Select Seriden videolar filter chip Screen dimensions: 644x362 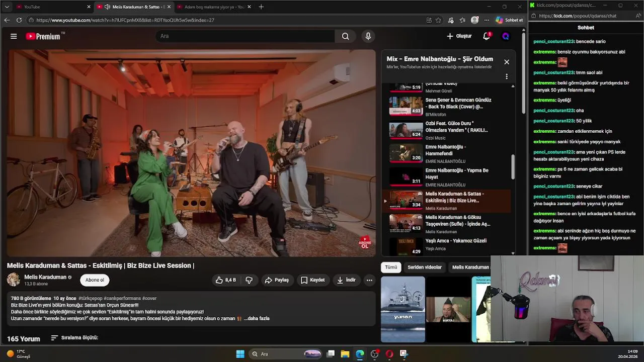coord(425,267)
